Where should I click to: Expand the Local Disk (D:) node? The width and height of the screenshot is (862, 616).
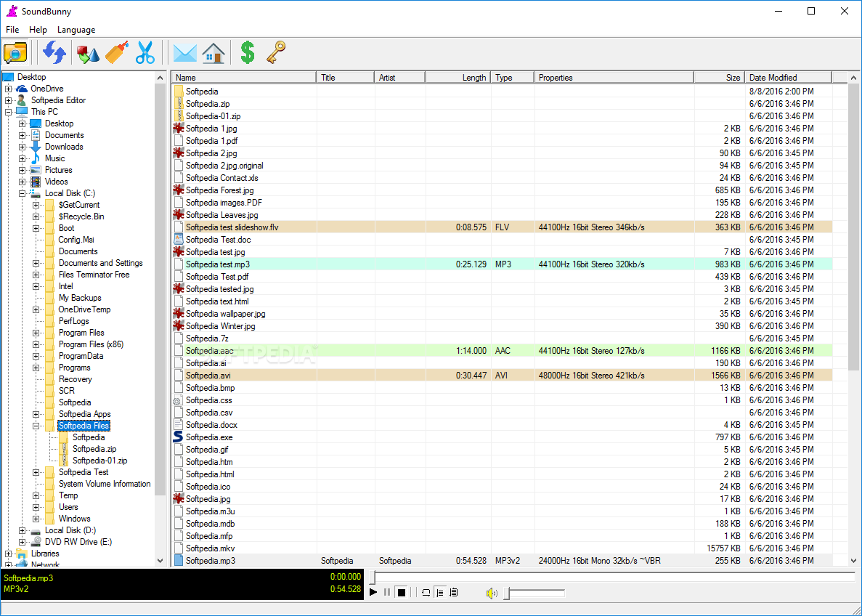22,530
